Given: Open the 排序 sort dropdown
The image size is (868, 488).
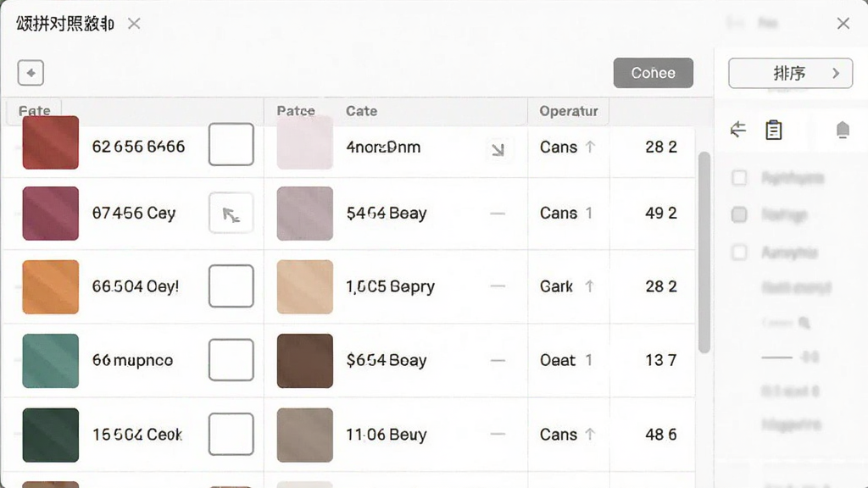Looking at the screenshot, I should [x=791, y=73].
